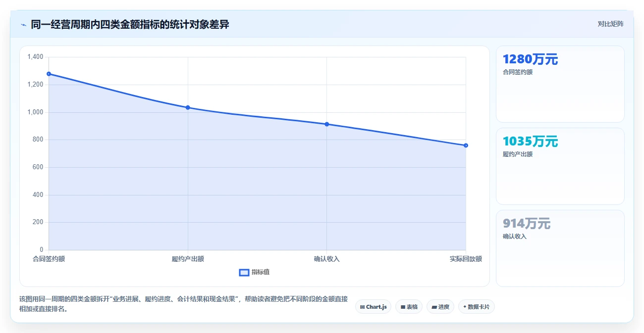The image size is (644, 333).
Task: Click the 履约产出额 data point on the line
Action: coord(188,107)
